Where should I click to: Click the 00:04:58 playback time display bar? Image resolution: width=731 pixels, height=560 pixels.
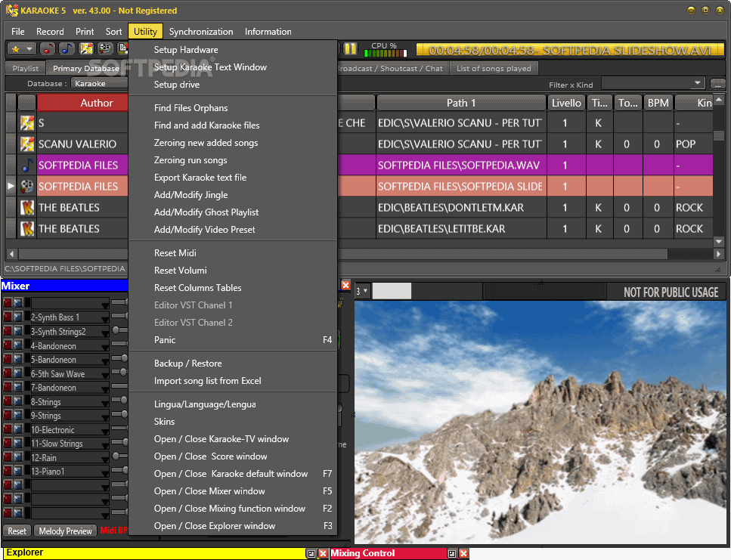pyautogui.click(x=570, y=50)
